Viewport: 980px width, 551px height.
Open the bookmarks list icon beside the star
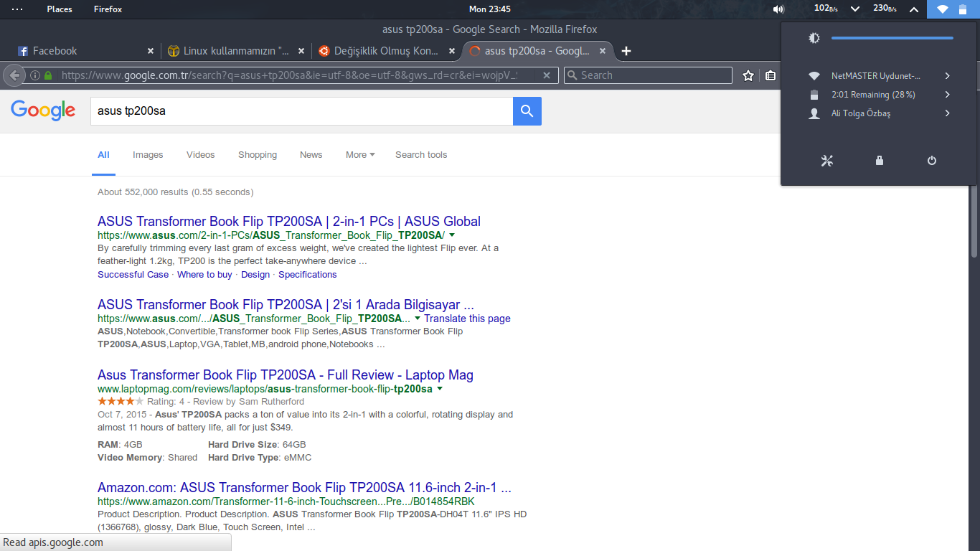770,75
